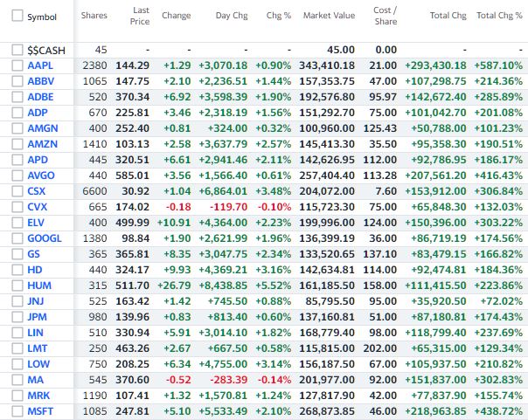Sort by the Cost / Share header
The image size is (528, 420).
click(x=384, y=17)
